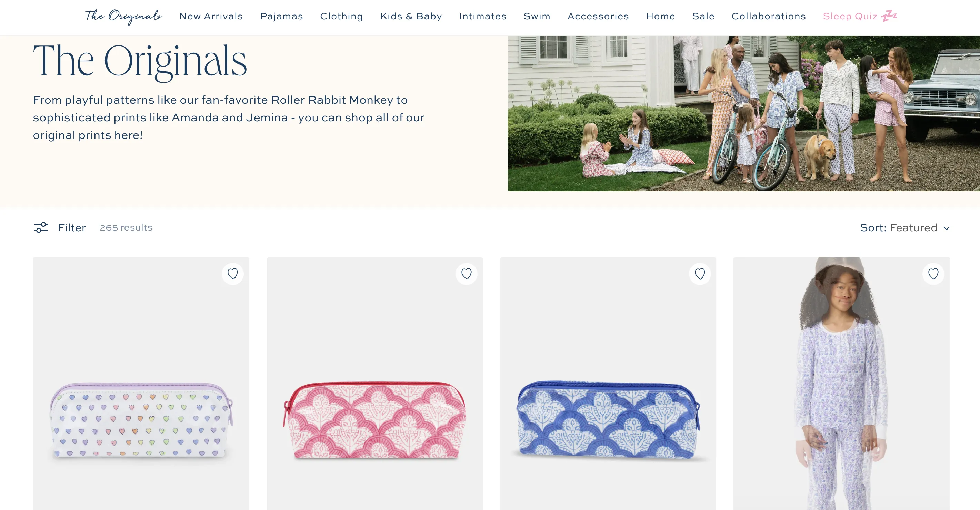Favorite the pink print pencil case
This screenshot has width=980, height=510.
tap(466, 274)
